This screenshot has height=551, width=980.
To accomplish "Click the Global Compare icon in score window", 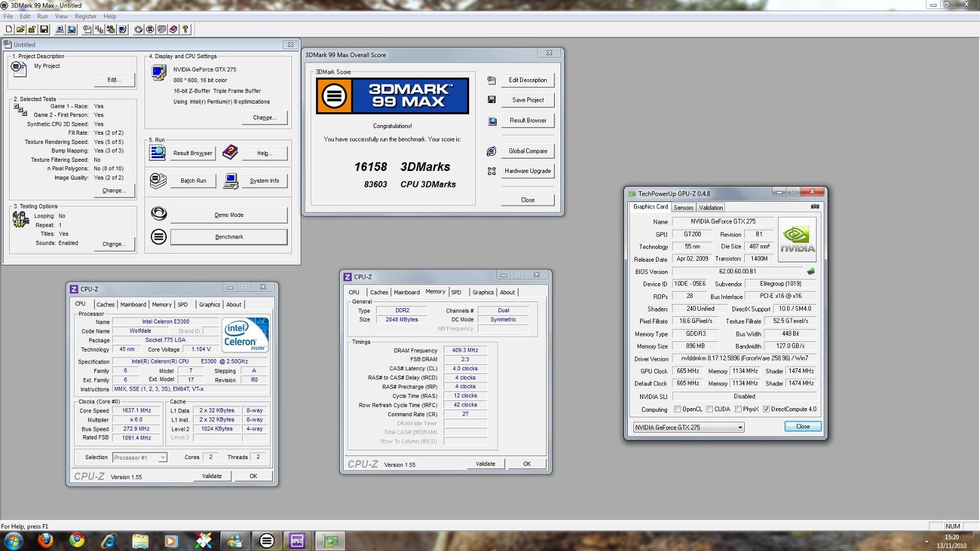I will point(491,151).
